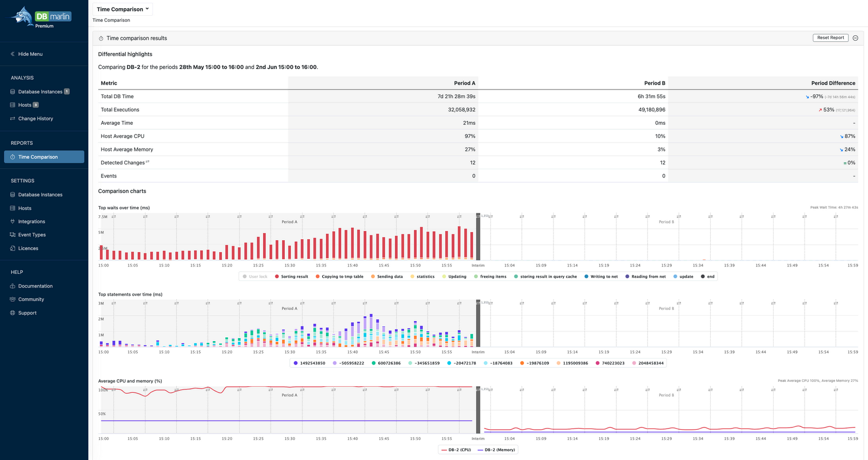This screenshot has height=460, width=868.
Task: Click the Community people icon
Action: click(x=12, y=299)
